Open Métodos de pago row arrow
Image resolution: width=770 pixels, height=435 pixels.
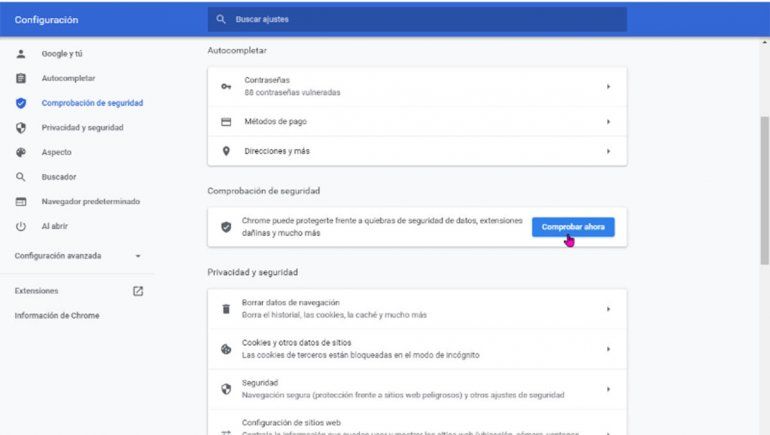608,122
